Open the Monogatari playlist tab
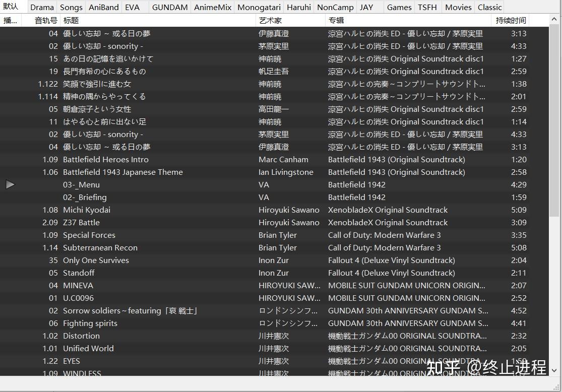562x392 pixels. (x=259, y=7)
